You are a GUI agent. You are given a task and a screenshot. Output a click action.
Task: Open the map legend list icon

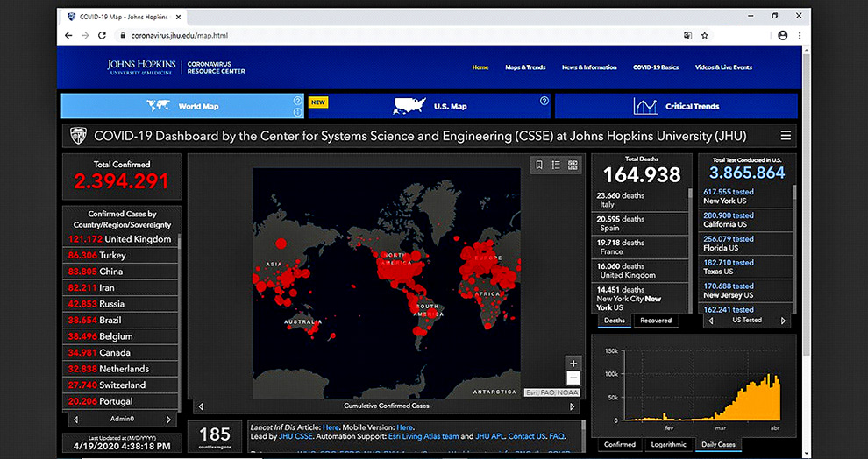coord(556,166)
